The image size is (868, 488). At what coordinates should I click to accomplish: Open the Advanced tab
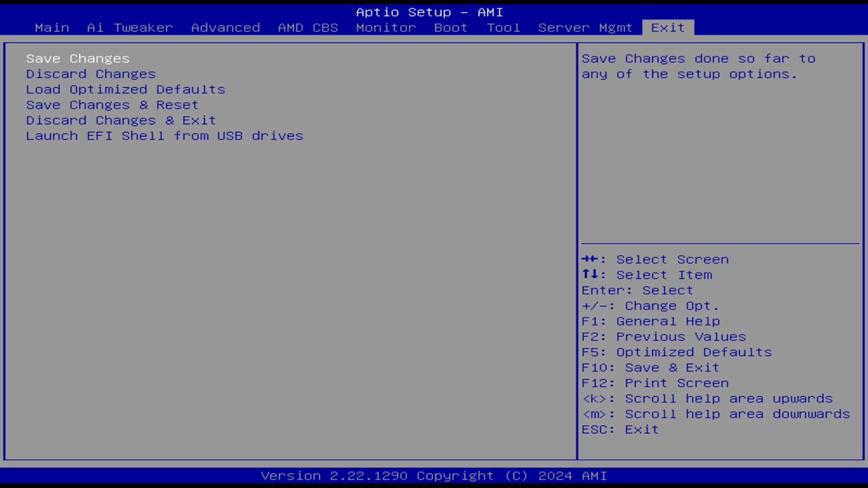pyautogui.click(x=226, y=28)
